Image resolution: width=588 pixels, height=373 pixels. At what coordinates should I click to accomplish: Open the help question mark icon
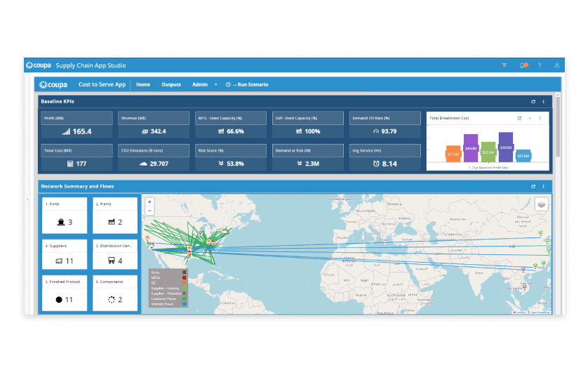click(x=540, y=65)
